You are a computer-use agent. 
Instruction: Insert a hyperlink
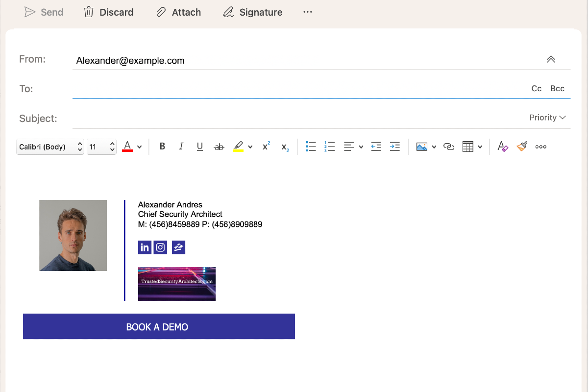pyautogui.click(x=449, y=147)
